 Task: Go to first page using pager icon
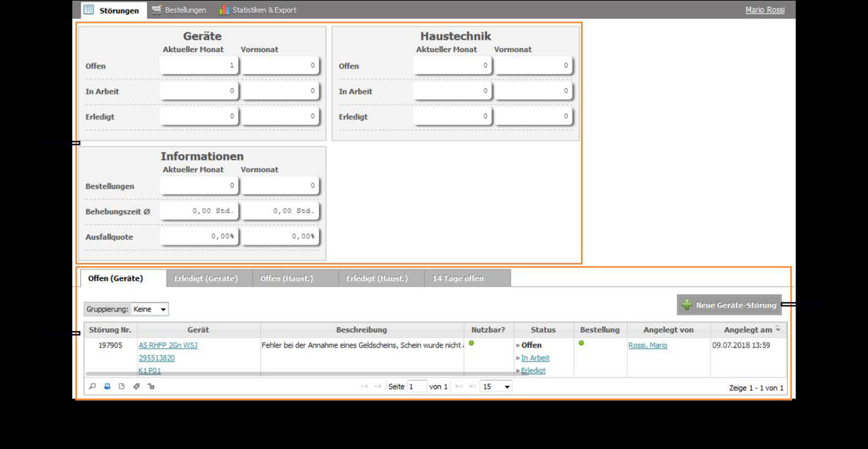click(364, 386)
